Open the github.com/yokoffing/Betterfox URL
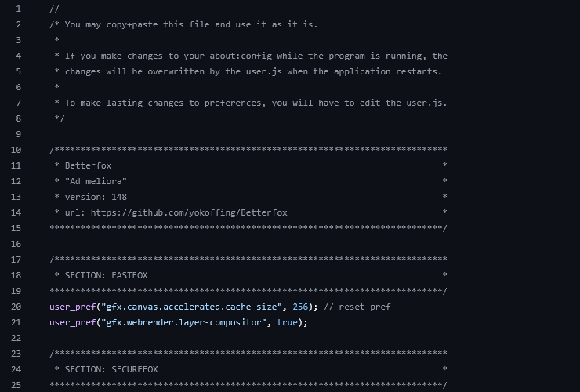The image size is (580, 392). click(189, 212)
